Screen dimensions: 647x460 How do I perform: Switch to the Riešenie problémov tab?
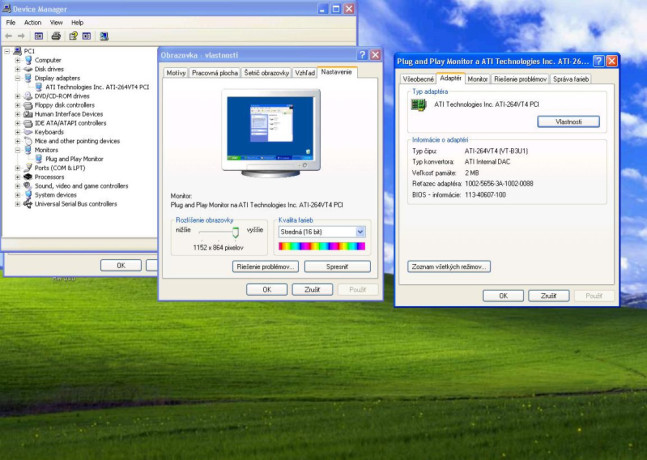point(520,79)
